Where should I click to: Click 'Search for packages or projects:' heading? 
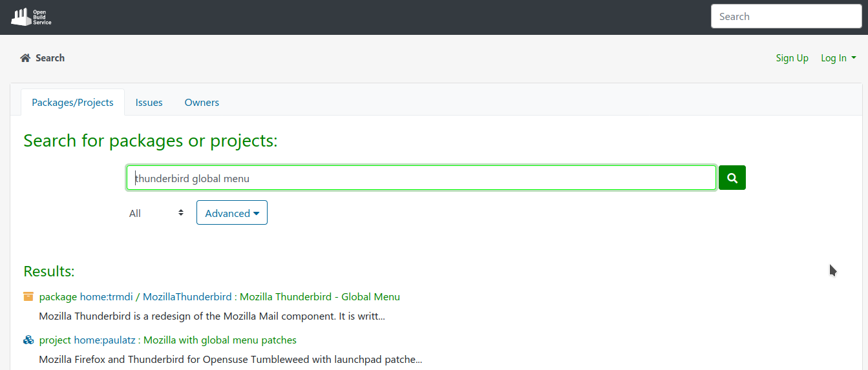(x=151, y=141)
